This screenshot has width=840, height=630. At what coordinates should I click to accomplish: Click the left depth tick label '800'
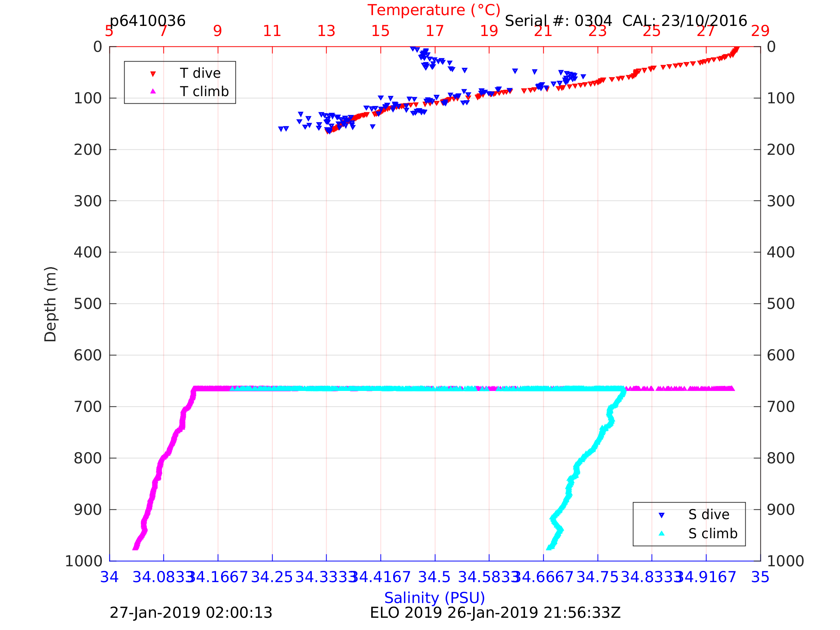88,458
